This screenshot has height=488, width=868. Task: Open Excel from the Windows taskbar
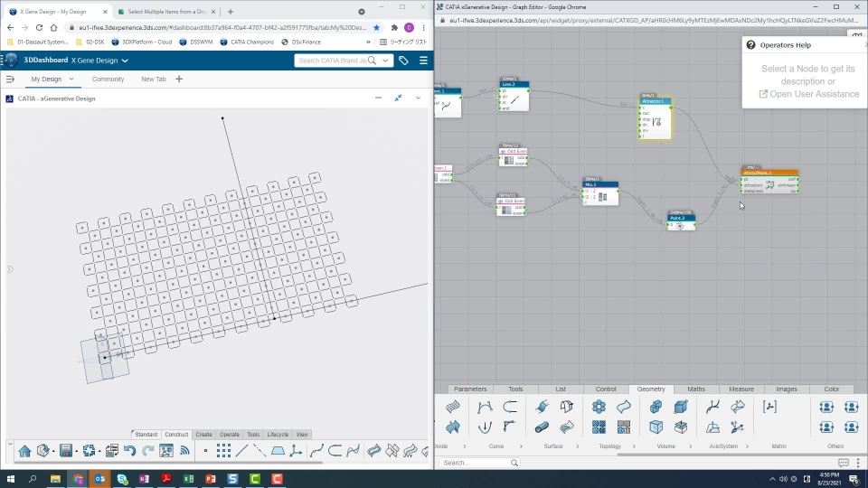(188, 479)
